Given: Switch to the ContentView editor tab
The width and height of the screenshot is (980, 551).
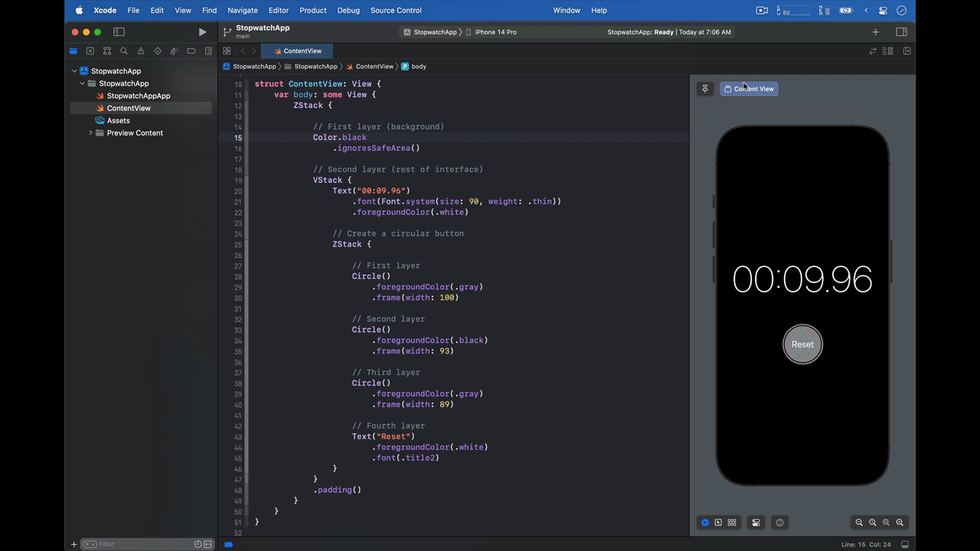Looking at the screenshot, I should pyautogui.click(x=302, y=51).
